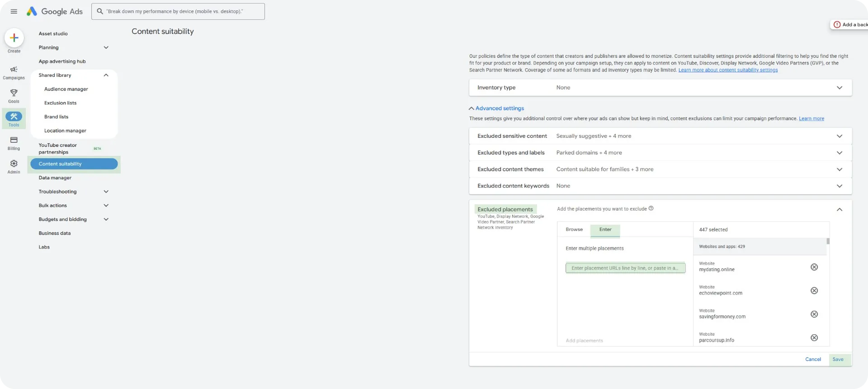
Task: Expand Excluded sensitive content row
Action: [x=660, y=136]
